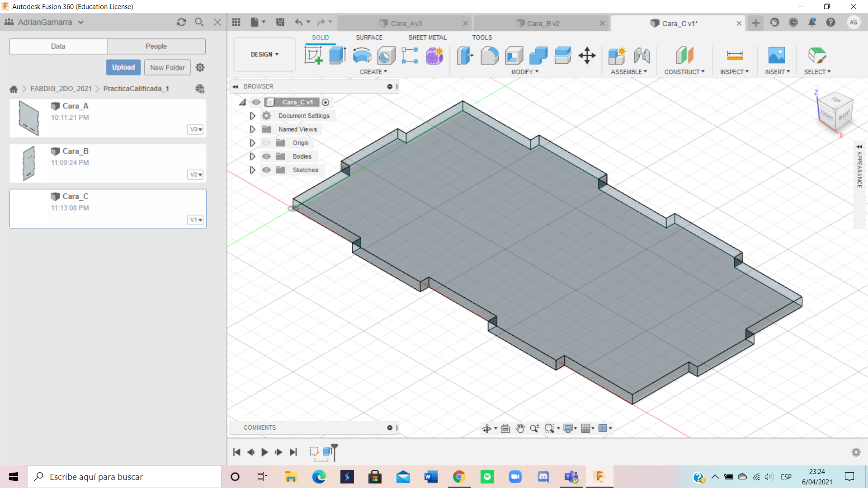
Task: Select the Create Sketch tool
Action: pyautogui.click(x=313, y=56)
